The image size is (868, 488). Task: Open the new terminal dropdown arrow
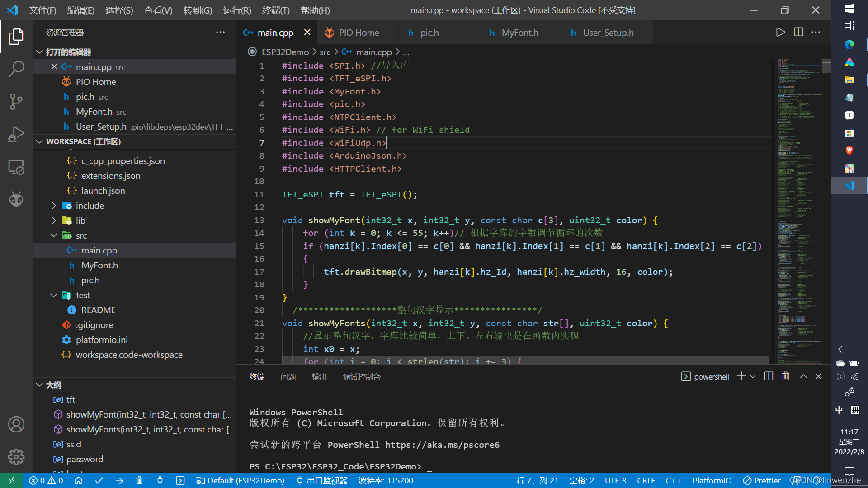click(x=753, y=376)
